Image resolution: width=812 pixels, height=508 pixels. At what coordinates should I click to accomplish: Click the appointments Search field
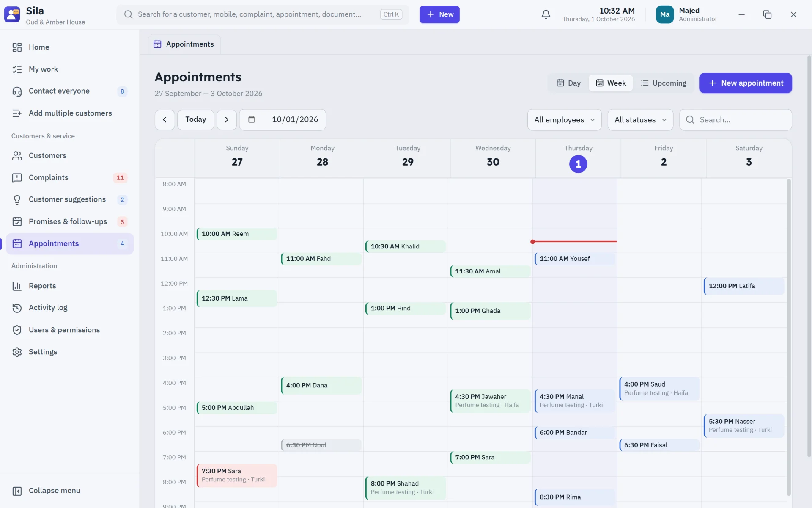pos(735,120)
